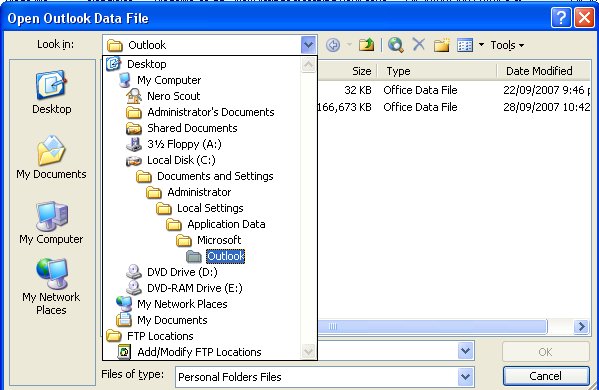Open the Tools menu
Screen dimensions: 599x390
[507, 45]
